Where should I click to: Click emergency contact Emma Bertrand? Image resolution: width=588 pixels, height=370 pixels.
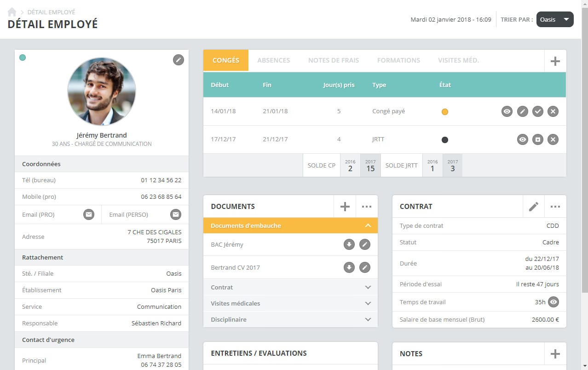point(159,356)
